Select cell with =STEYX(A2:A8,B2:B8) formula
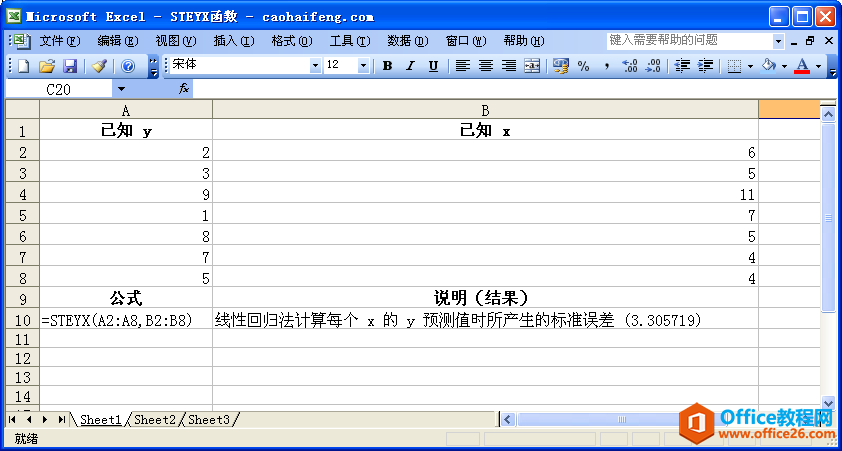This screenshot has height=451, width=842. tap(126, 321)
